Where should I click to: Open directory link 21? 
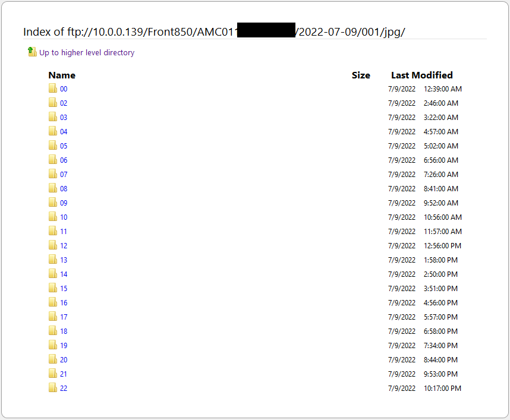click(64, 375)
